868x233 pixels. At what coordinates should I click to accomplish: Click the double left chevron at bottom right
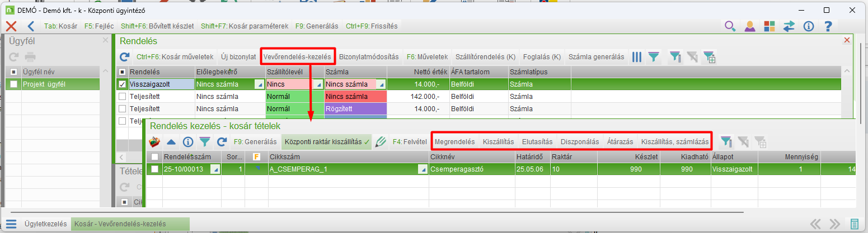point(816,224)
